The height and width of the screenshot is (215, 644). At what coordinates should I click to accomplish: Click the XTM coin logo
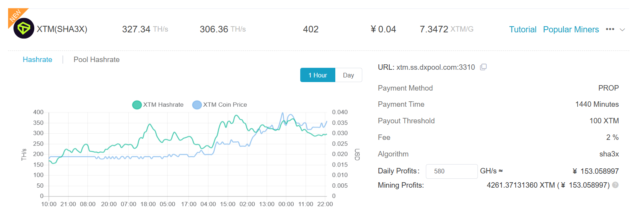point(24,29)
